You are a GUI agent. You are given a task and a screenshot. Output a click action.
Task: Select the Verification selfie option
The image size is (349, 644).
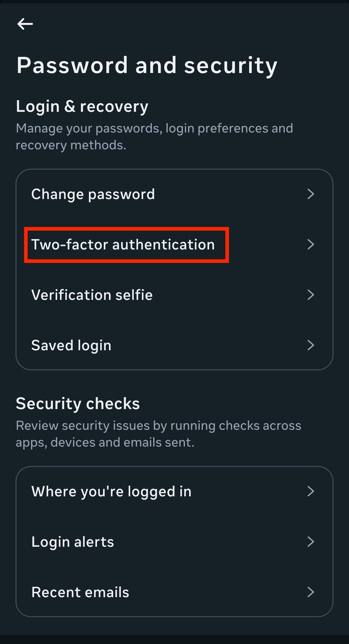click(92, 295)
